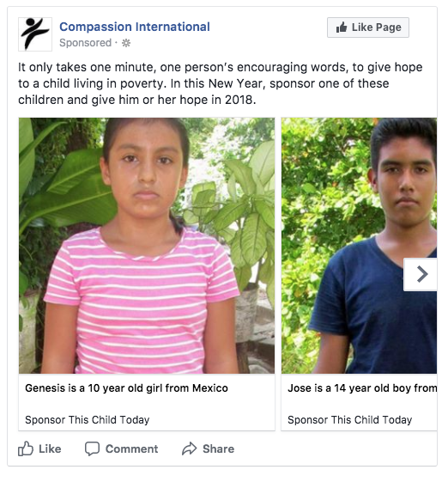Click the headline about Jose, 14 year old boy
This screenshot has width=448, height=488.
coord(362,388)
